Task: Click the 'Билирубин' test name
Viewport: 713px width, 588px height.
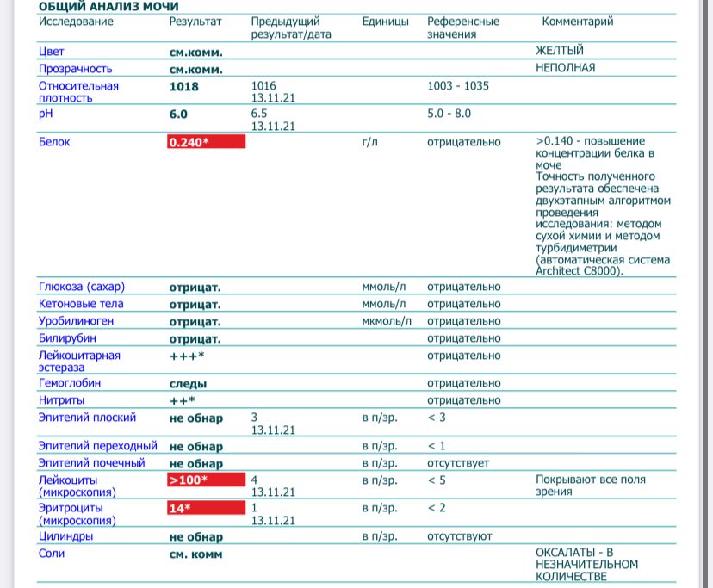Action: pos(67,338)
